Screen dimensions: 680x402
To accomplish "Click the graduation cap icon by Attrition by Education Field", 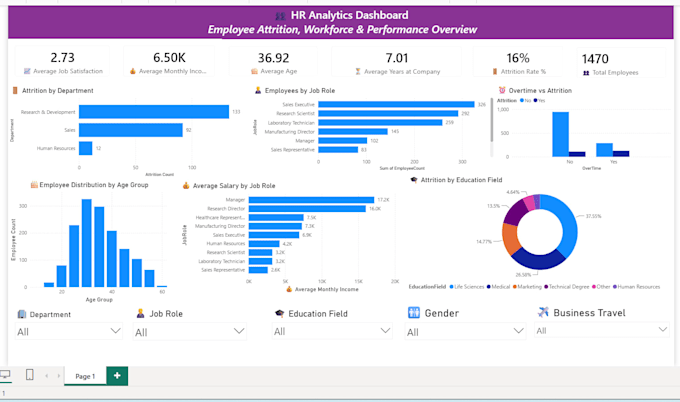I will (414, 180).
